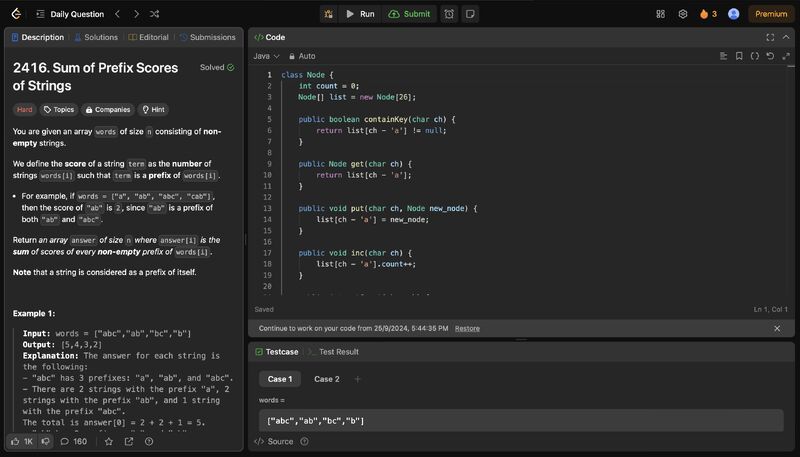Dislike the problem thumbs down

[x=45, y=442]
